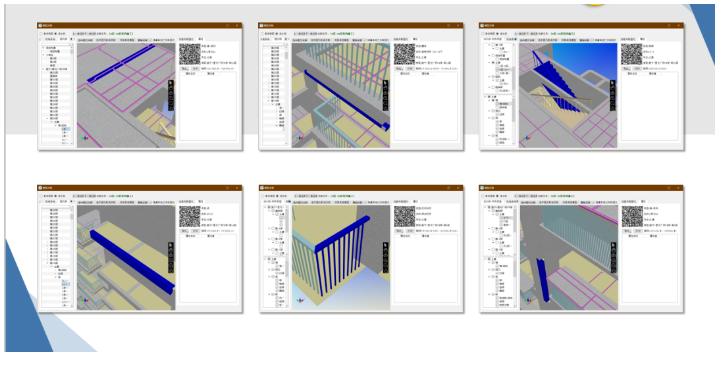The height and width of the screenshot is (368, 722).
Task: Click the QR code in the blue handrail window
Action: click(x=404, y=54)
